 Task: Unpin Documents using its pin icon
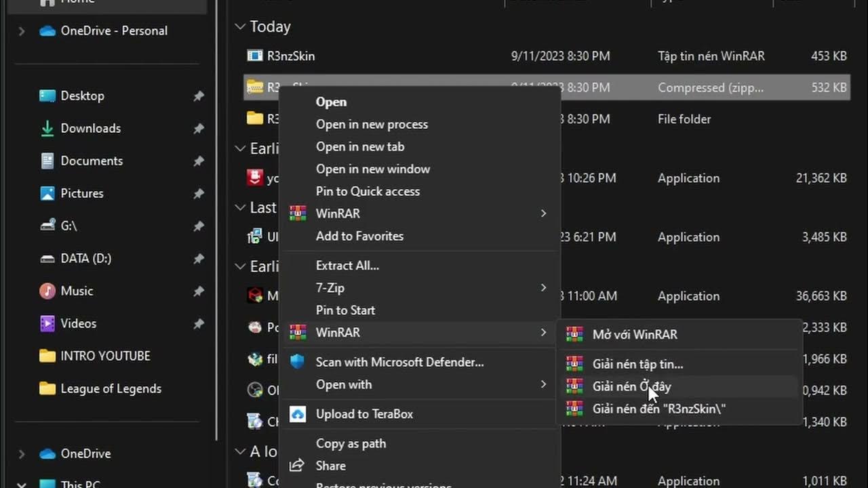coord(199,161)
